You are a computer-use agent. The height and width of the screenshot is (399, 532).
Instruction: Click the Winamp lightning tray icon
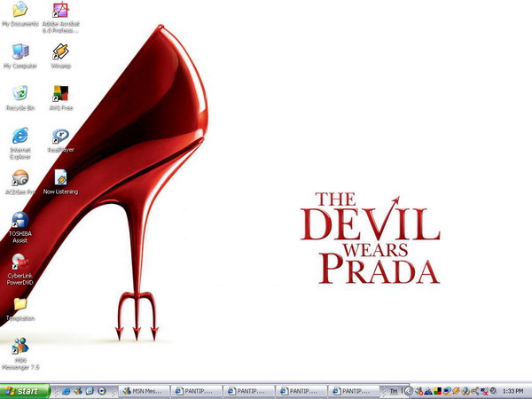(x=456, y=391)
